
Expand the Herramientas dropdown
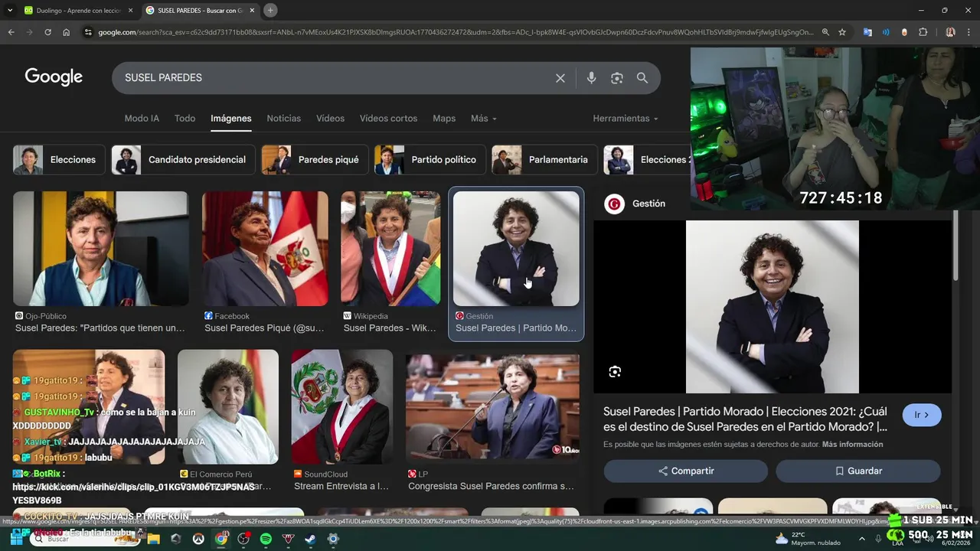626,119
